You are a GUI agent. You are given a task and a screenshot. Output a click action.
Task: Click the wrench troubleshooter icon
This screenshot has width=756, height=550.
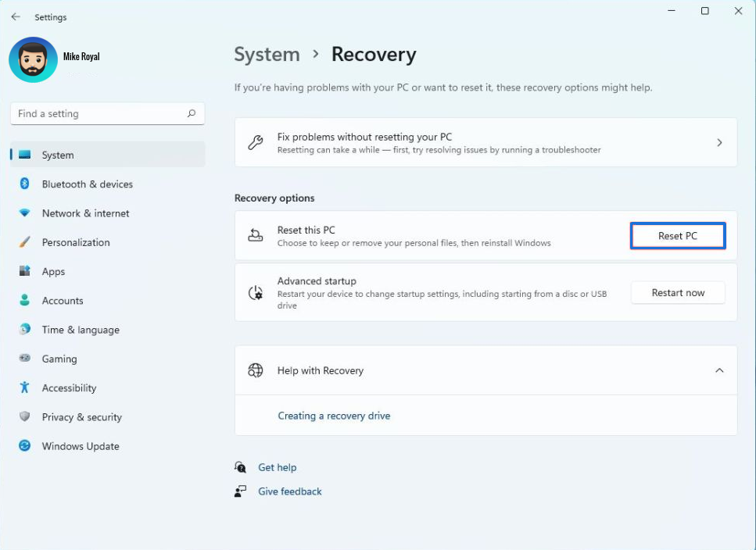pos(255,142)
